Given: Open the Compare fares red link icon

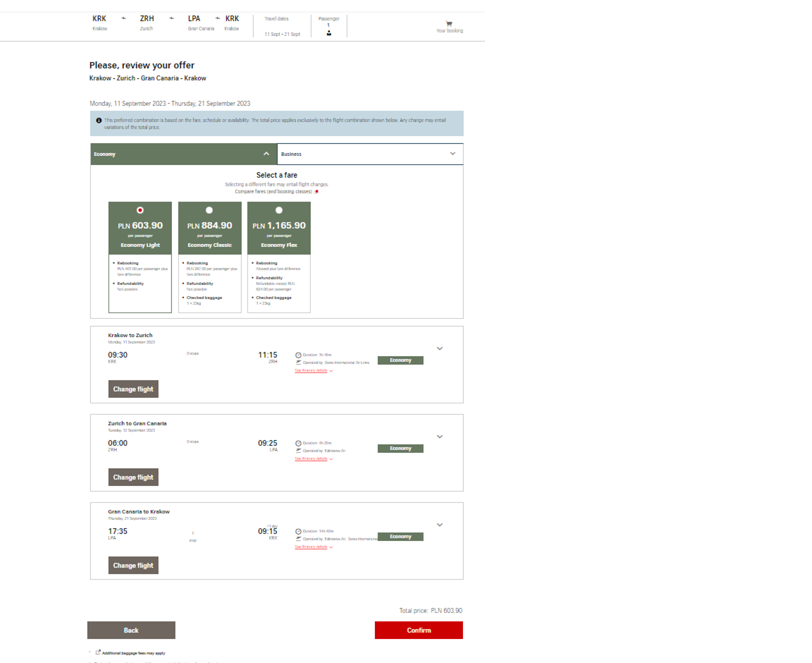Looking at the screenshot, I should (317, 191).
